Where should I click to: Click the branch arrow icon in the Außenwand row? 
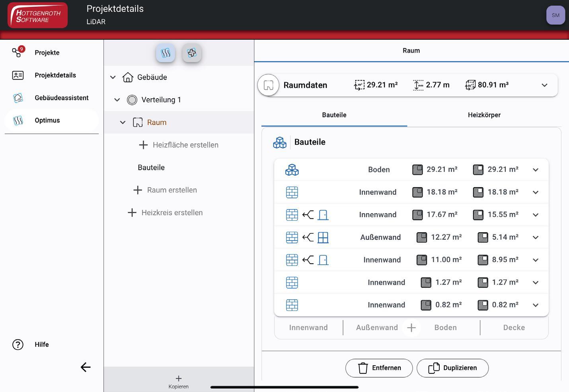[x=308, y=238]
